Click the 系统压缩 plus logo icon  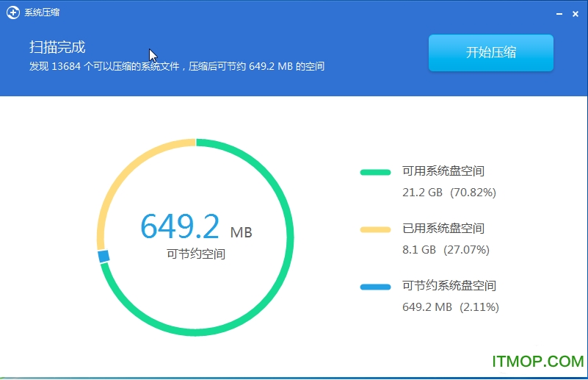coord(13,12)
